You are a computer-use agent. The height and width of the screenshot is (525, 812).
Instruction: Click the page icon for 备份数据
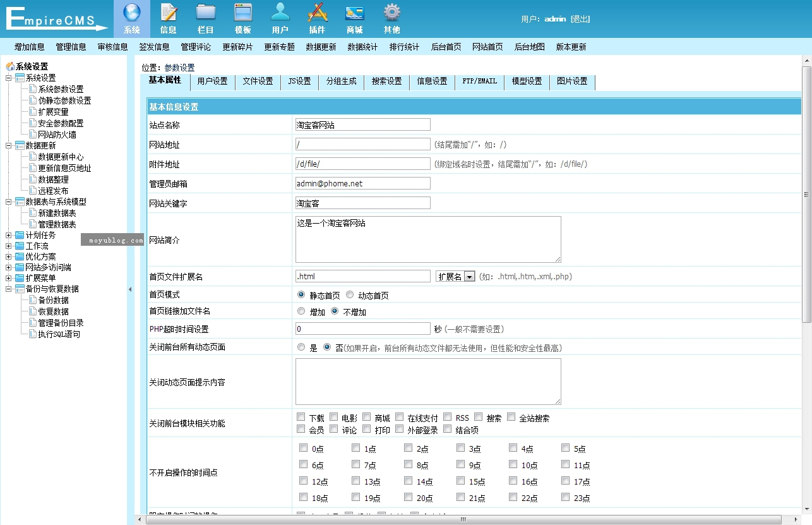33,300
